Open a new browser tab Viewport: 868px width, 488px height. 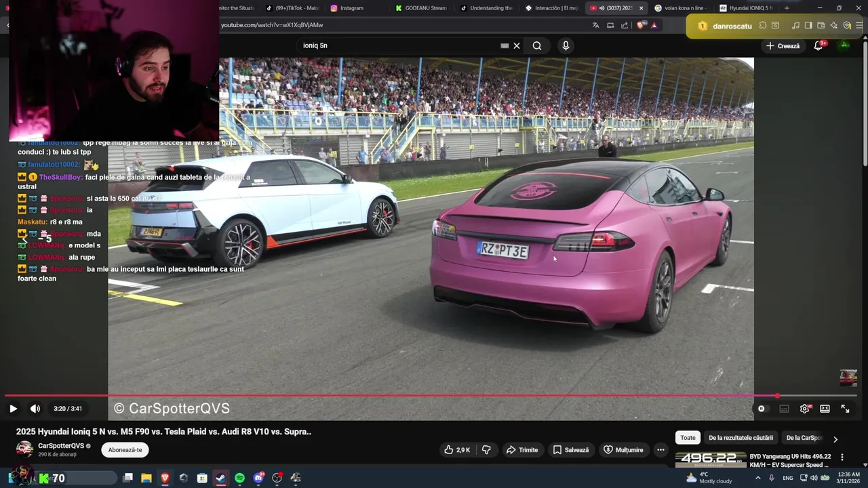coord(787,8)
